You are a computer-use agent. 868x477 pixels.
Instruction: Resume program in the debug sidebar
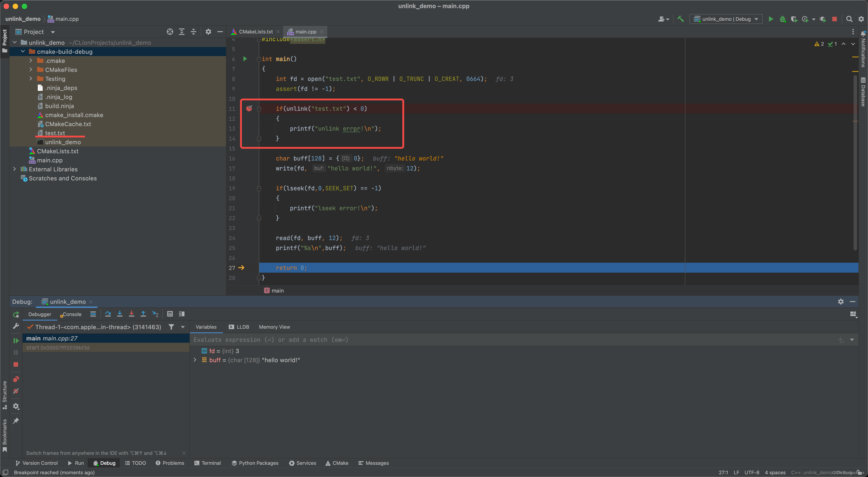coord(16,340)
